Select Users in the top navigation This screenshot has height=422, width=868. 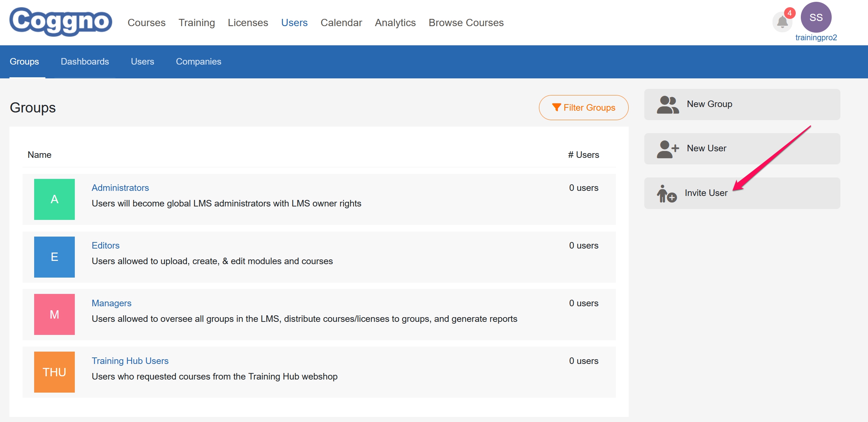(294, 22)
